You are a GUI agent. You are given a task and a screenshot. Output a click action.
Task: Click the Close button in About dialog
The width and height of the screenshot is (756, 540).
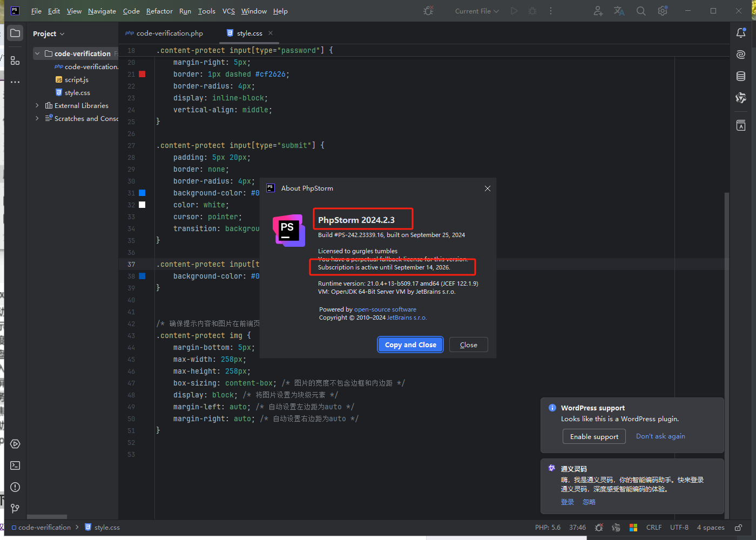coord(468,345)
